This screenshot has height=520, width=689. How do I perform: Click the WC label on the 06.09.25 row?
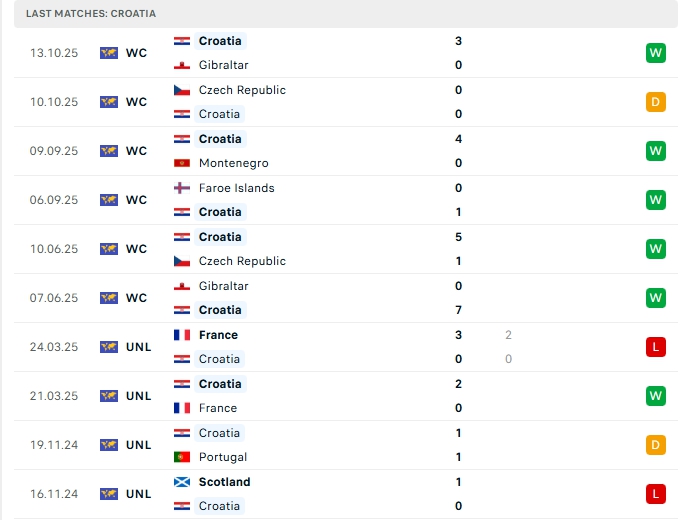coord(136,200)
